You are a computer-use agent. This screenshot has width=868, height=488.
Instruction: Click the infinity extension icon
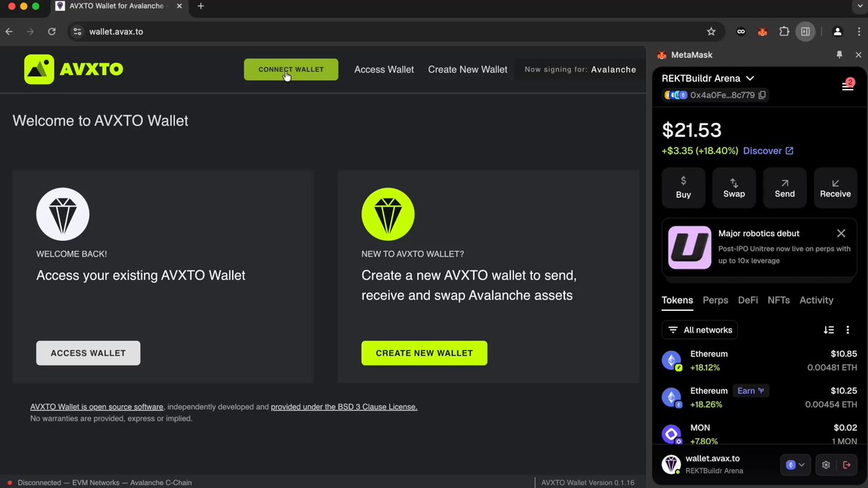point(741,32)
